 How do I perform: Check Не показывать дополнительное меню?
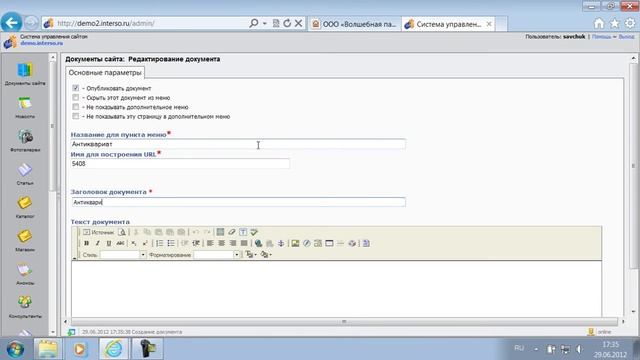pos(76,107)
